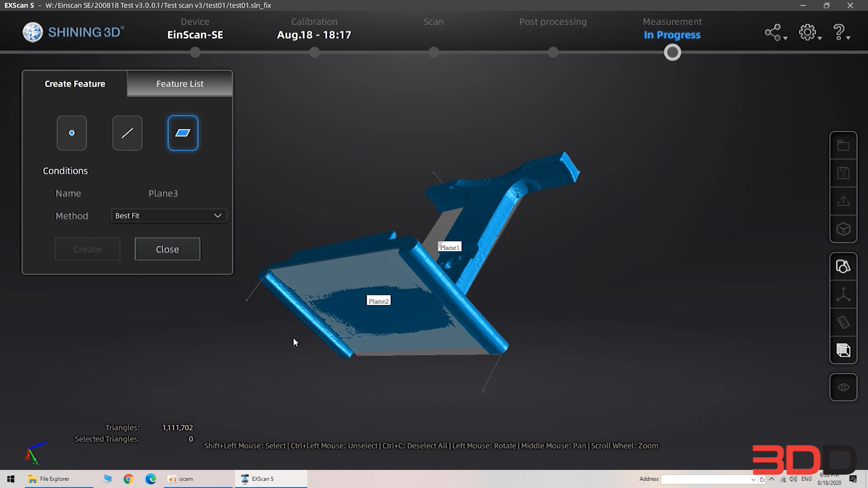Toggle the measurement tag tool
The height and width of the screenshot is (488, 868).
click(x=843, y=322)
